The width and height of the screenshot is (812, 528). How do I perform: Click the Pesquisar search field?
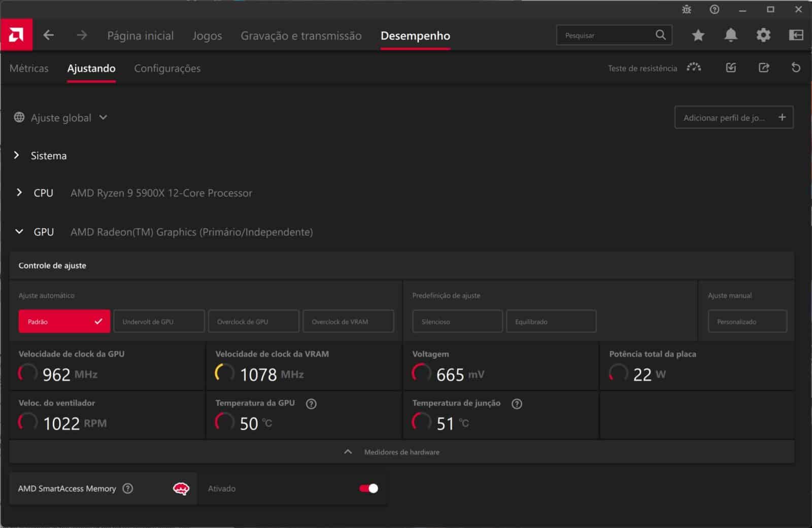pos(609,35)
